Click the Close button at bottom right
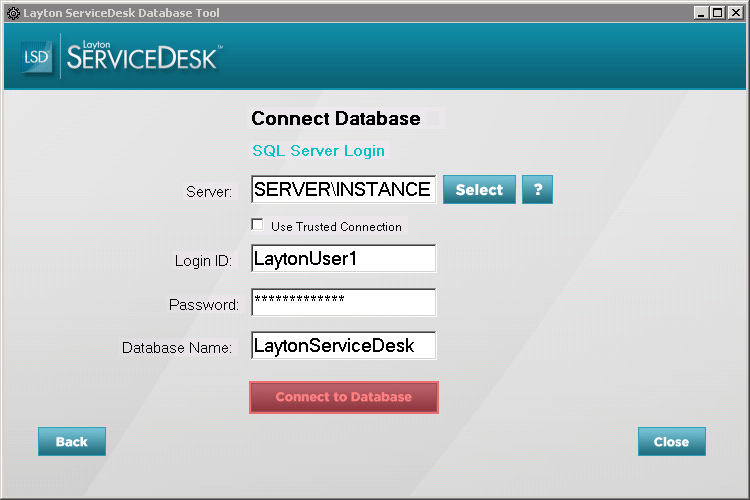 [672, 441]
